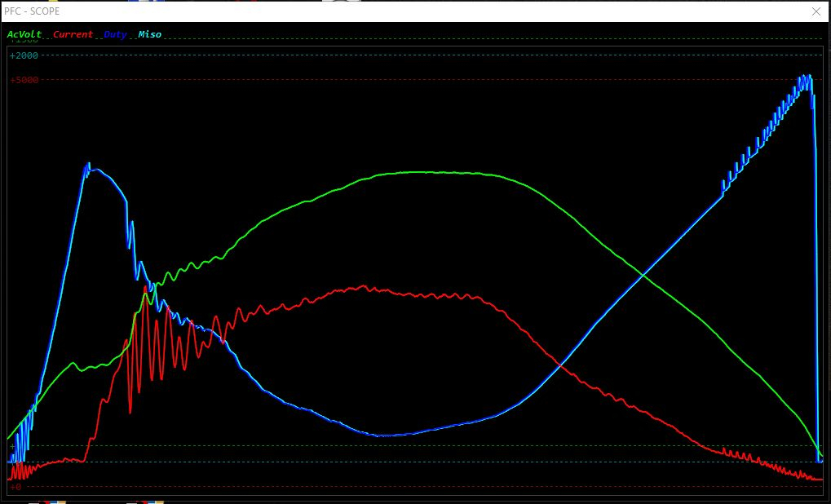Select the cyan Miso legend label
Screen dimensions: 831x504
click(x=149, y=34)
